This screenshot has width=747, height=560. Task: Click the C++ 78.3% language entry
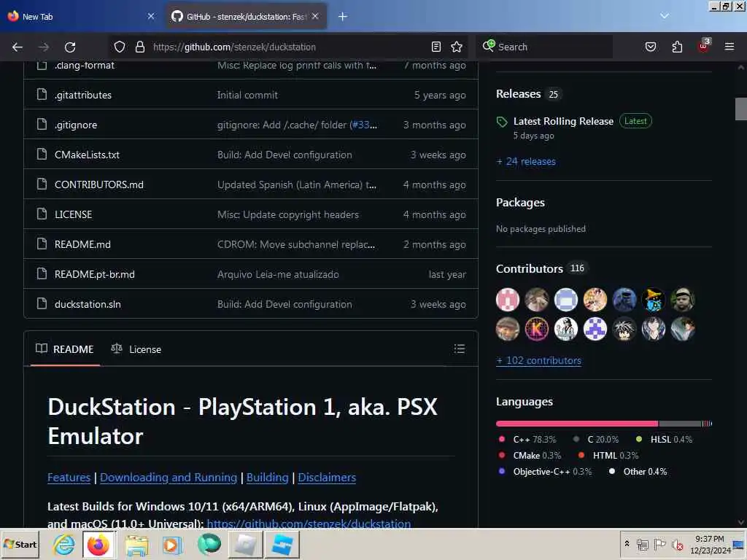(x=527, y=439)
